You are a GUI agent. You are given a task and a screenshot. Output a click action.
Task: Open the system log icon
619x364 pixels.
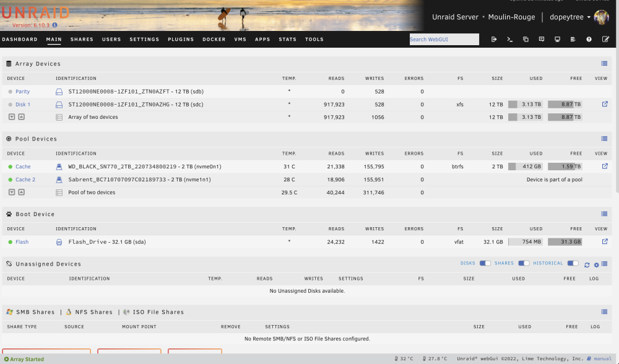[x=573, y=39]
